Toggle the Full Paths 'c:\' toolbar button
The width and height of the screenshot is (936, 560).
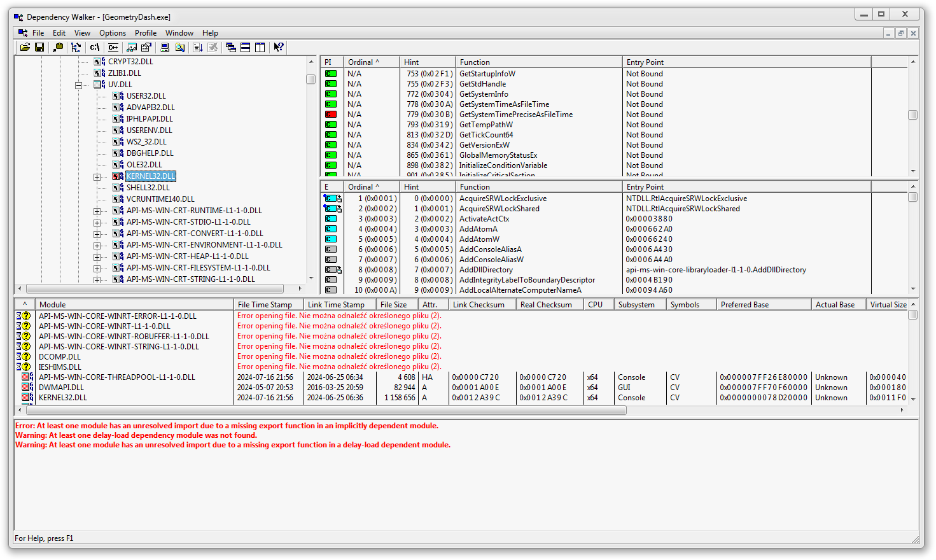(95, 47)
